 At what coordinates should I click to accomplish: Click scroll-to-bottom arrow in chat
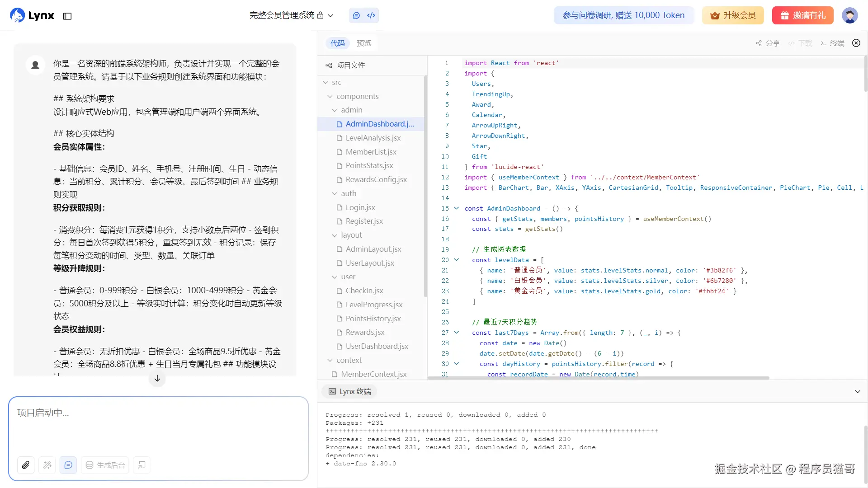(x=157, y=379)
